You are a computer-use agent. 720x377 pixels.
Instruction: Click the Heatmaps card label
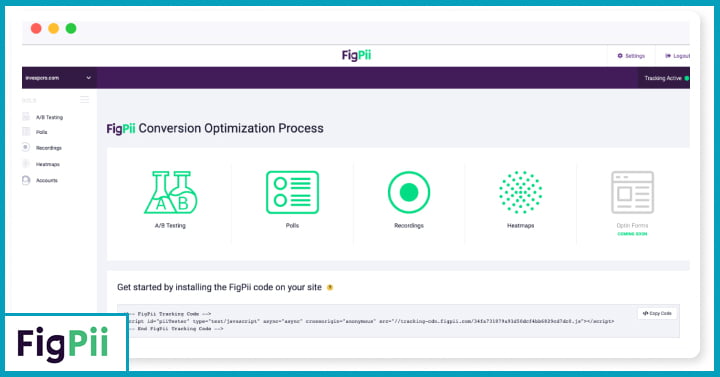[x=520, y=225]
